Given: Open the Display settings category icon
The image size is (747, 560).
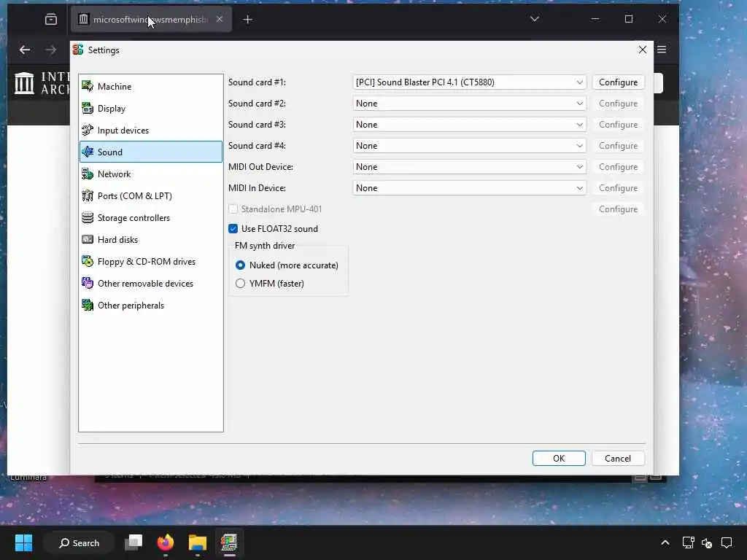Looking at the screenshot, I should [88, 108].
